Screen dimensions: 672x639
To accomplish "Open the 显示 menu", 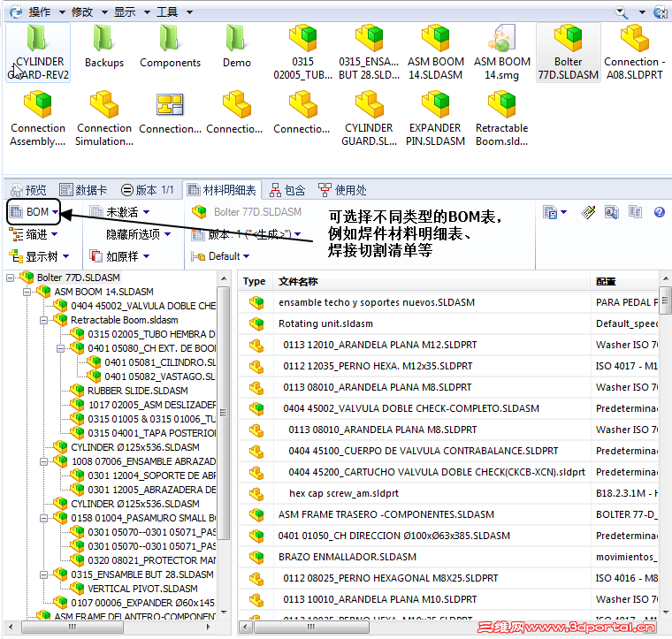I will pyautogui.click(x=132, y=12).
